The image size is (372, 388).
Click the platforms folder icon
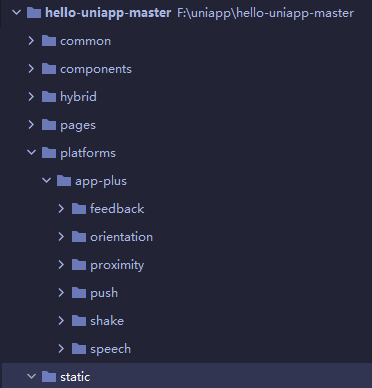tap(49, 153)
